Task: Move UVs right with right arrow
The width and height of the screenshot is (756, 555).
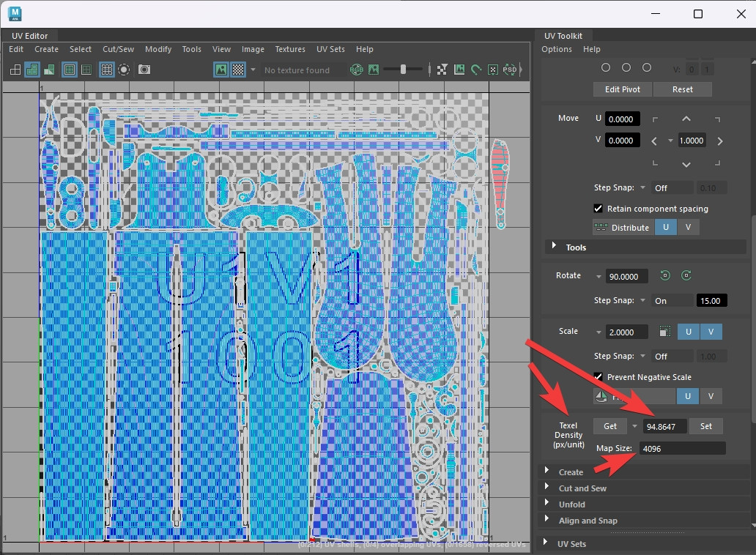Action: point(720,141)
